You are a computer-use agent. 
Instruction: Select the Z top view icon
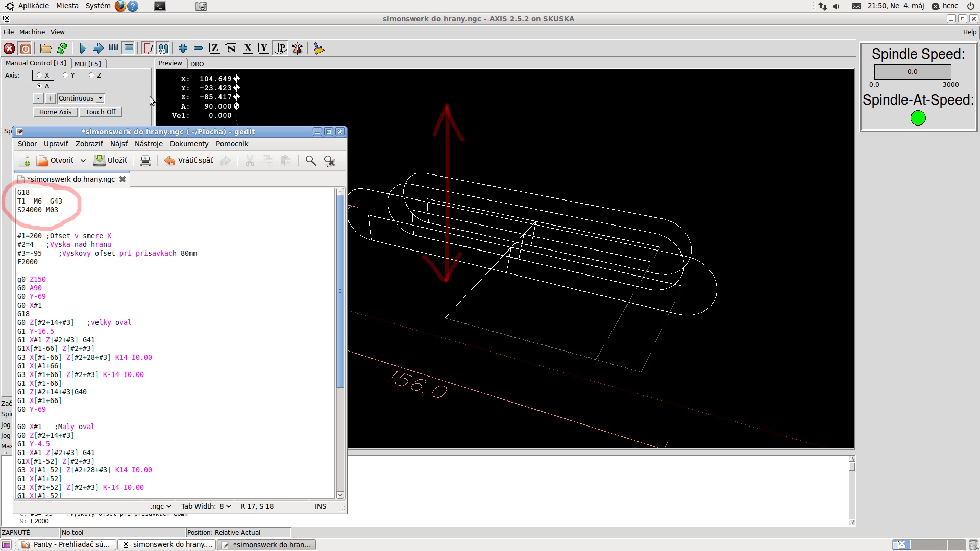tap(214, 48)
